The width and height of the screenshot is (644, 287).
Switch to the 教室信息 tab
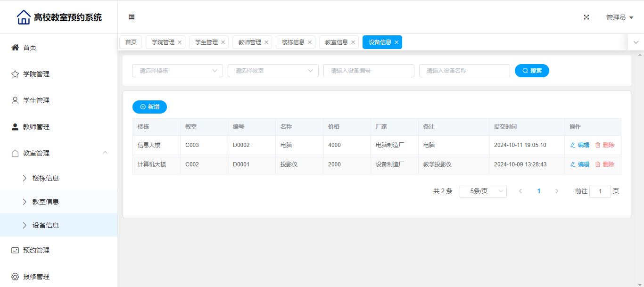tap(336, 42)
